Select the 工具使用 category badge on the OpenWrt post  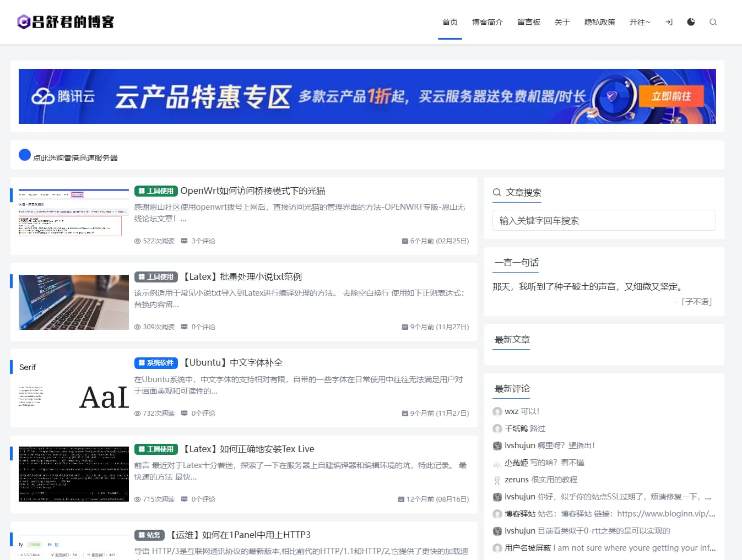(155, 191)
